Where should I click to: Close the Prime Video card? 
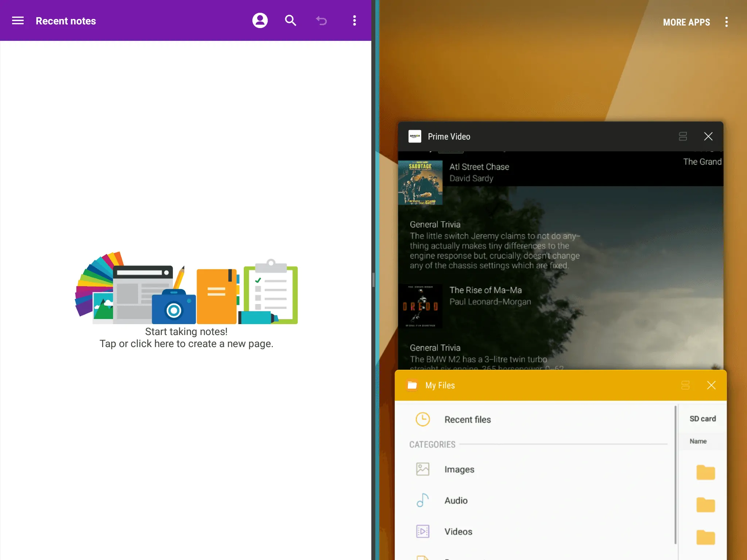tap(708, 136)
